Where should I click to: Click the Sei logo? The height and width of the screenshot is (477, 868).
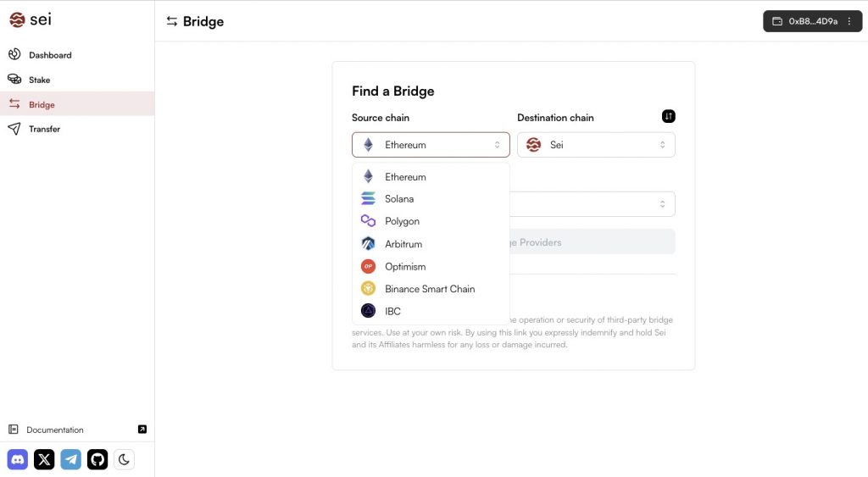[x=31, y=19]
